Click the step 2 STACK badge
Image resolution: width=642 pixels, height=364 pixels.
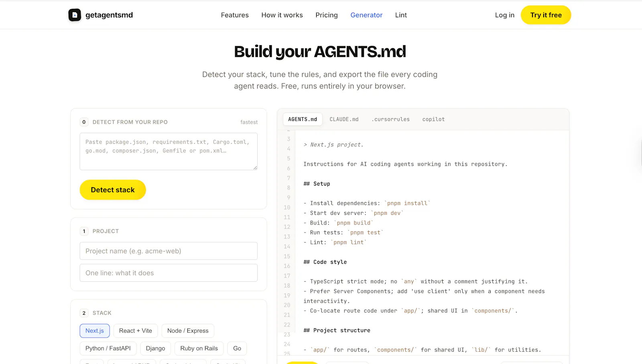click(84, 313)
